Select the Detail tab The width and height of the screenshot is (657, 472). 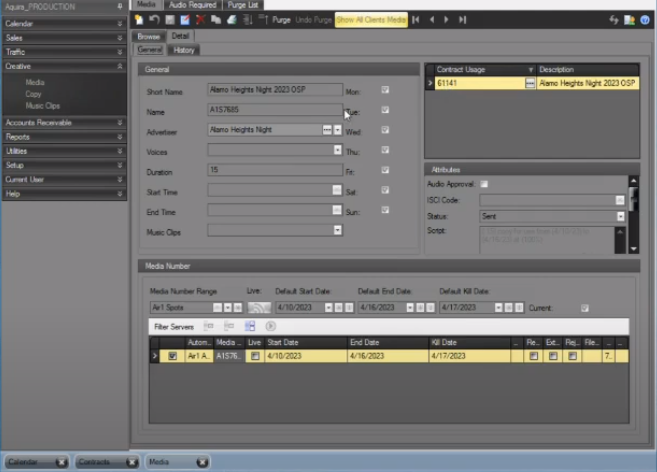(x=180, y=36)
